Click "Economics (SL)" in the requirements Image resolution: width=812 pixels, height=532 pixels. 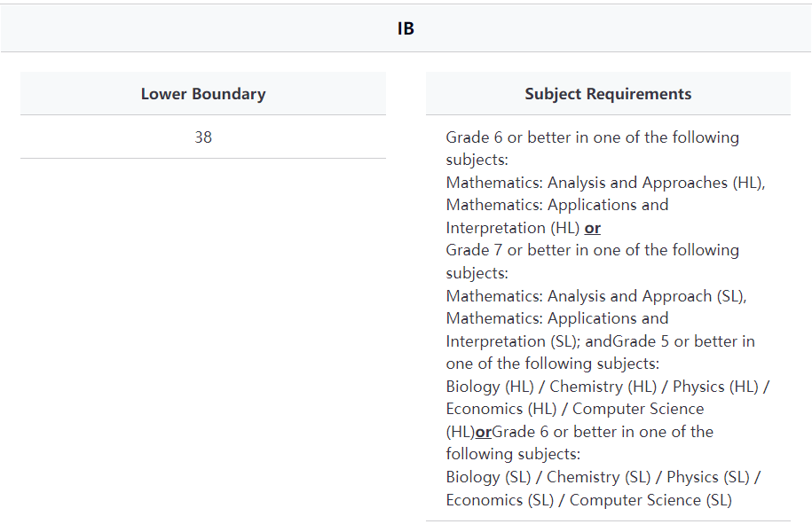[500, 500]
